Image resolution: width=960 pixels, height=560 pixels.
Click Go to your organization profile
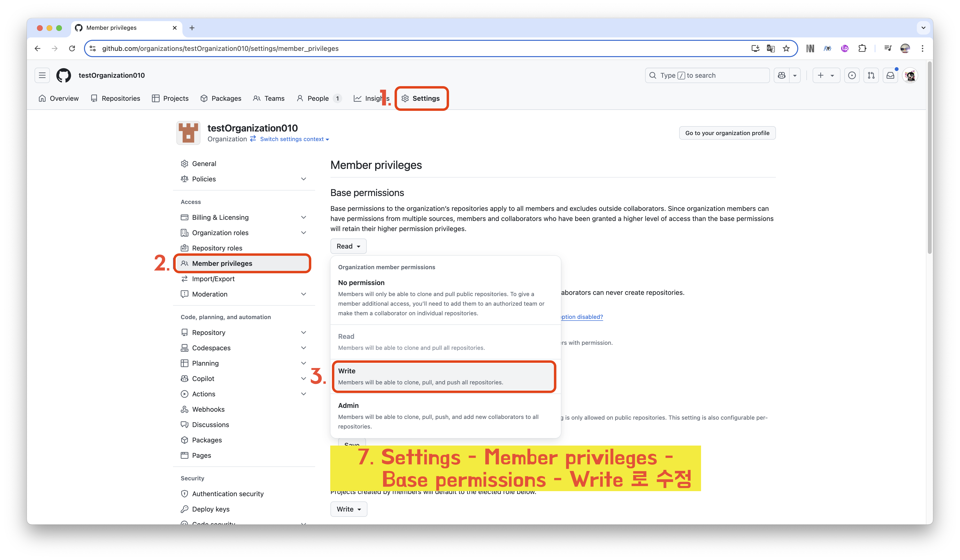727,133
